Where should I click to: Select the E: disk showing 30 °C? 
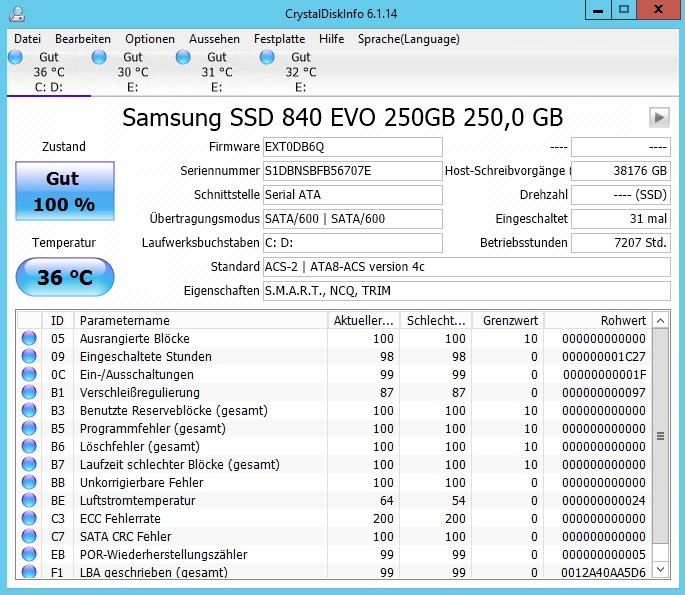tap(133, 72)
